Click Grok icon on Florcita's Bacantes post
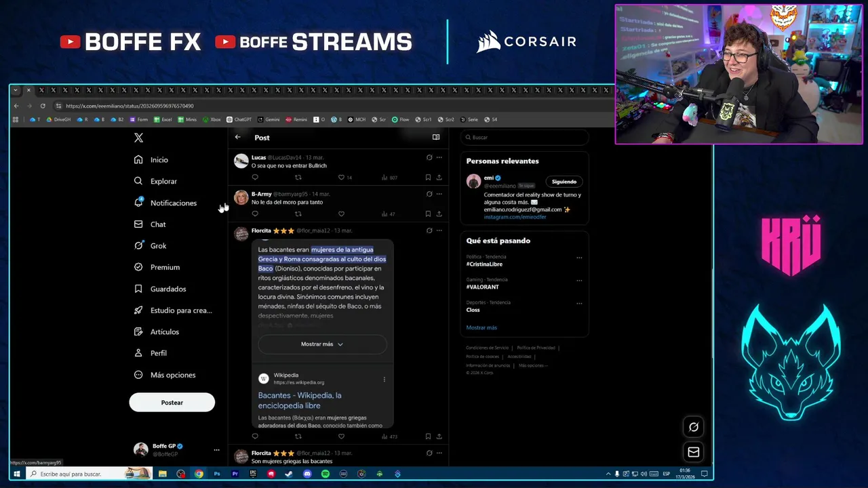 [429, 230]
